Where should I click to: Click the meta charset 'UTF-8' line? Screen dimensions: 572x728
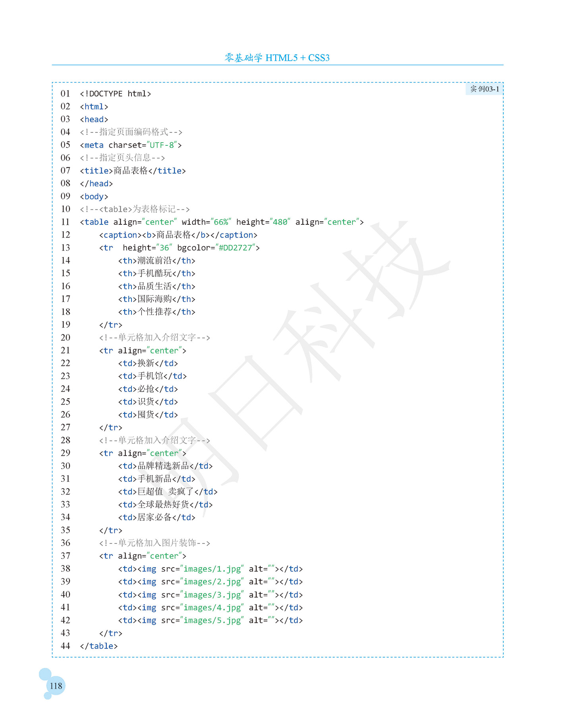click(131, 145)
